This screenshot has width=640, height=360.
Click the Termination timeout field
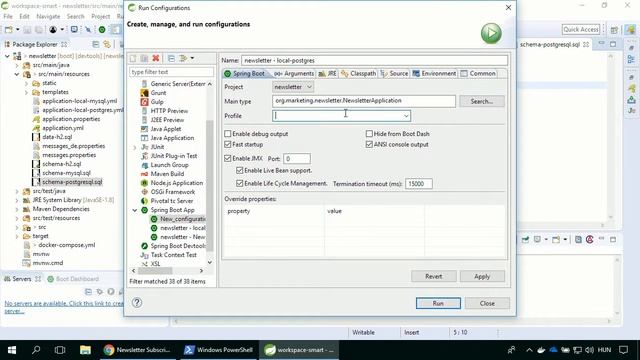(418, 184)
